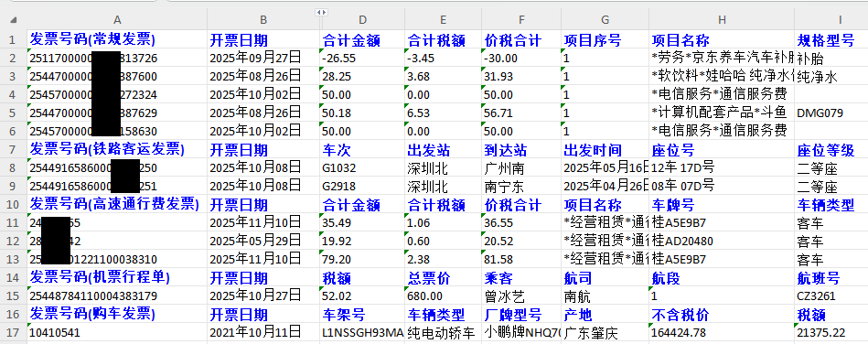Image resolution: width=868 pixels, height=344 pixels.
Task: Select ticket price 680.00
Action: 443,296
